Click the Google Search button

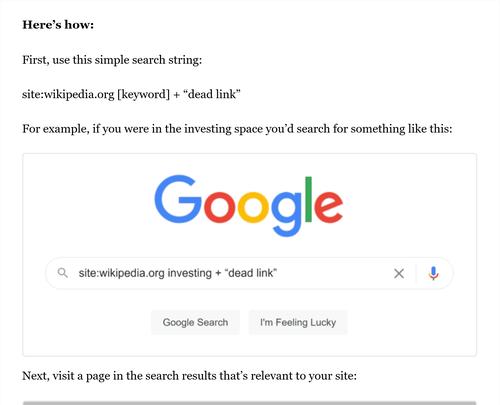195,322
